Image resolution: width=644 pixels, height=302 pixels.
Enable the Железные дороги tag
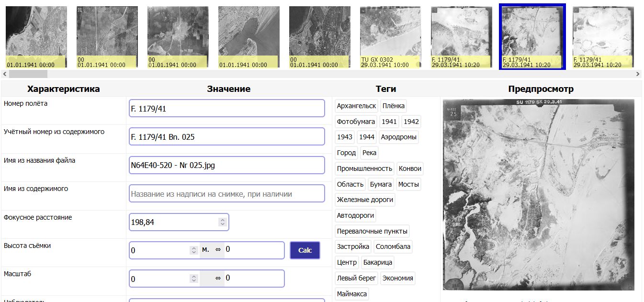365,200
